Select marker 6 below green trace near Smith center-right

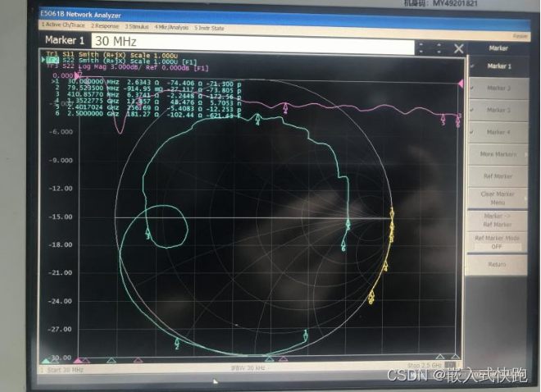click(343, 246)
